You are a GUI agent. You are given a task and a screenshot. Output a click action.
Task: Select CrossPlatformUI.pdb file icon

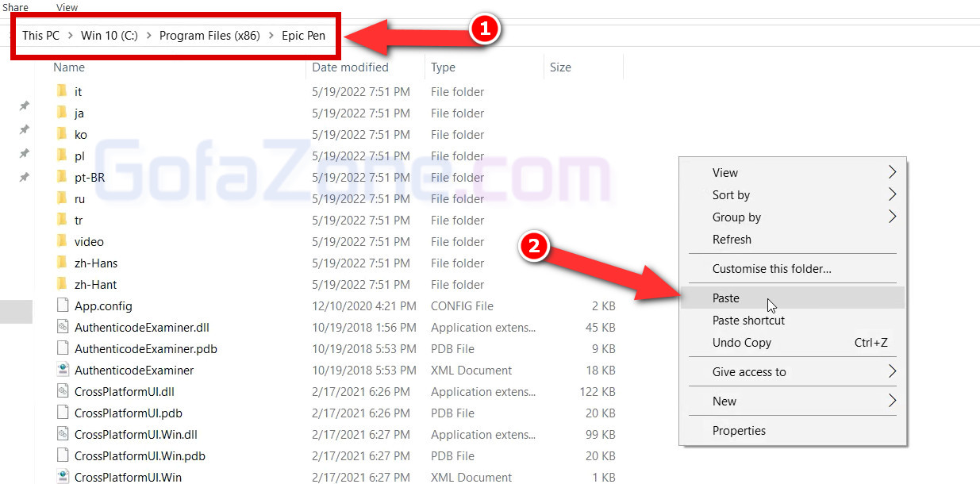click(x=63, y=413)
